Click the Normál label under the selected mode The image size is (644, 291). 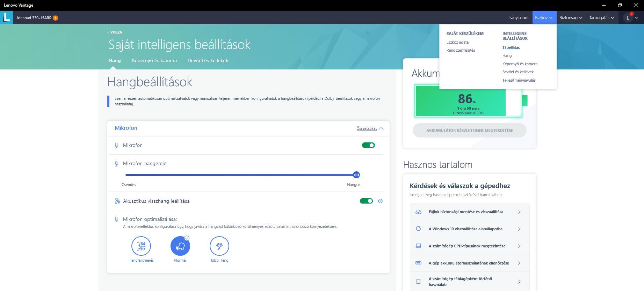tap(180, 260)
